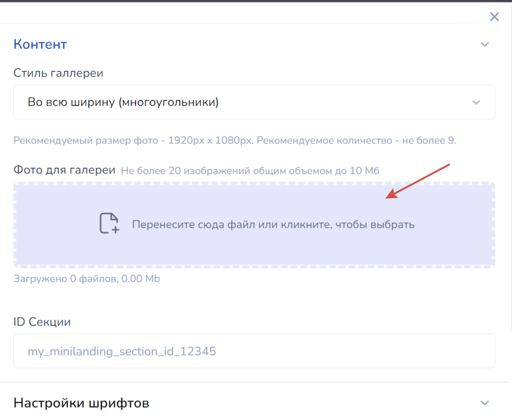Expand the Настройки шрифтов section chevron

click(484, 403)
